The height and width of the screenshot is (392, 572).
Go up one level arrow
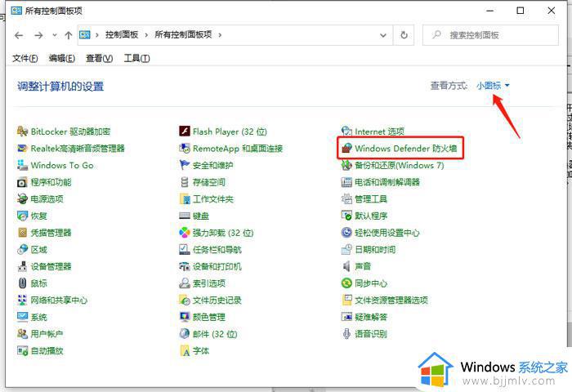[68, 35]
